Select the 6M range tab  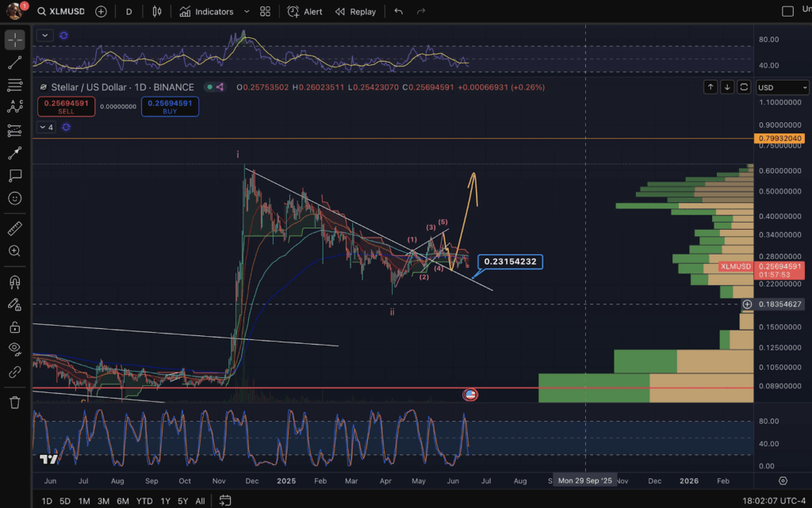[123, 501]
